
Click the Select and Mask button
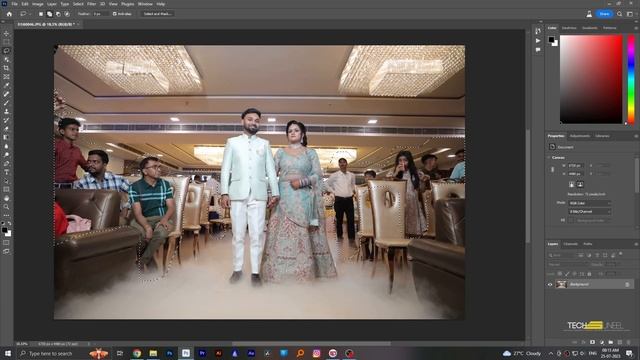pos(158,14)
